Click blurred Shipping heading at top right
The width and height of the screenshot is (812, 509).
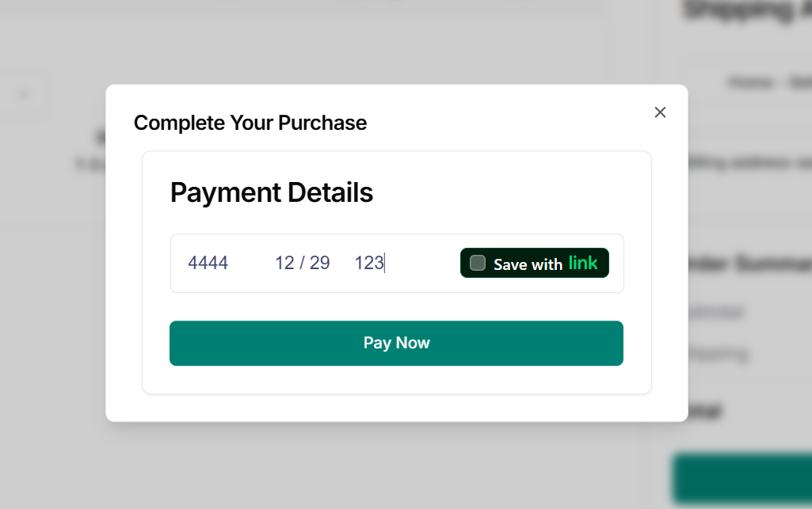(x=747, y=11)
